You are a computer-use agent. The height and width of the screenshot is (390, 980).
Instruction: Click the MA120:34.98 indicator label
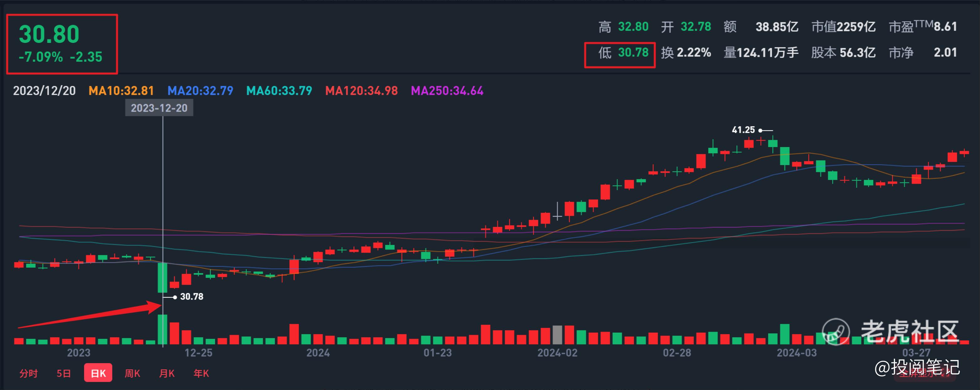[x=361, y=91]
